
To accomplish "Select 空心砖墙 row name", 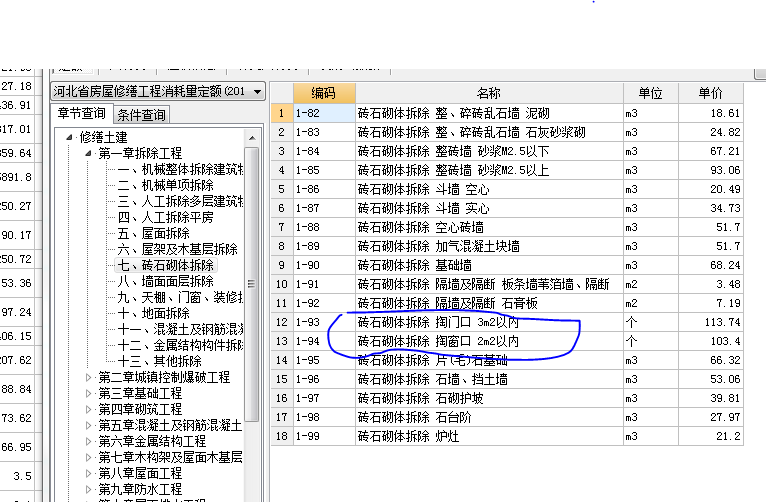I will pyautogui.click(x=489, y=228).
